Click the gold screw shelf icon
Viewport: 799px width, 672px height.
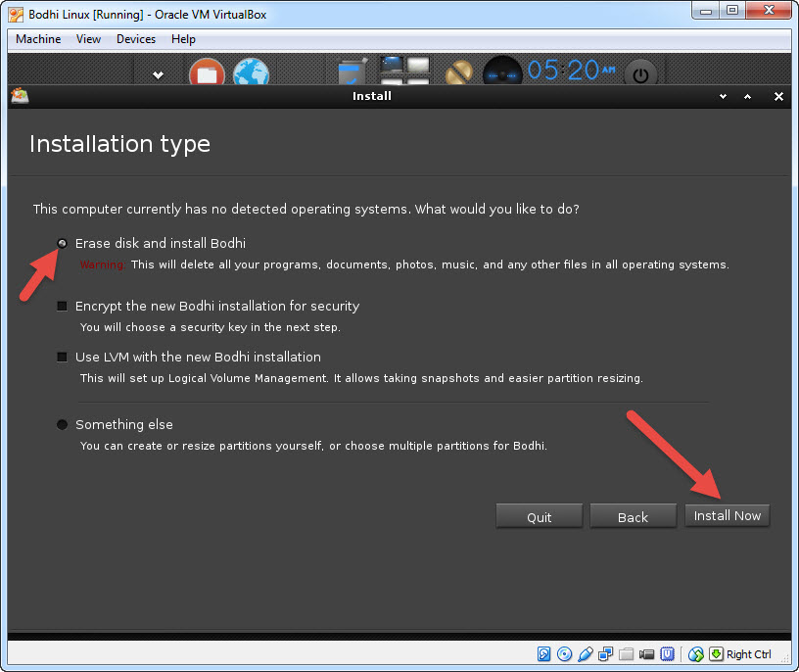(459, 72)
